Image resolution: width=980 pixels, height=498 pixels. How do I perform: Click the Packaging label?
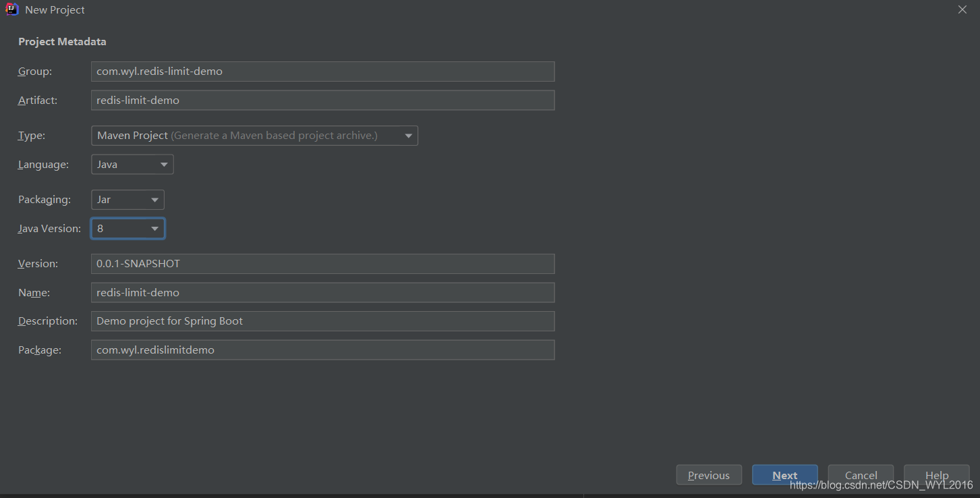[x=45, y=200]
